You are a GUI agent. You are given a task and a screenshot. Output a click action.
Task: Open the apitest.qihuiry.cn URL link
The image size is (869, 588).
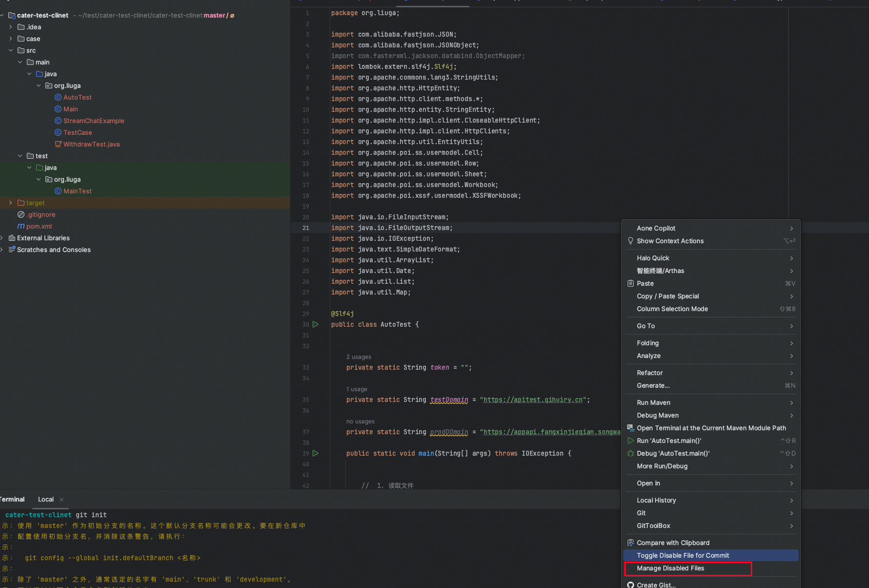click(x=533, y=399)
